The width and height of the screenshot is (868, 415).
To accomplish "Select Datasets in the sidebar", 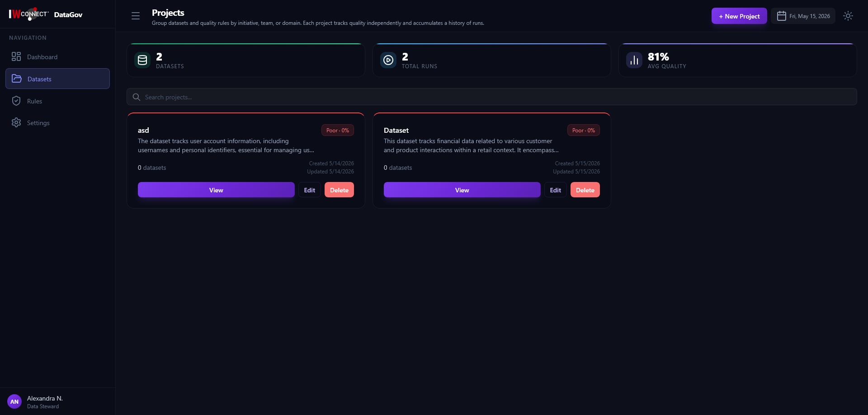I will pos(57,79).
